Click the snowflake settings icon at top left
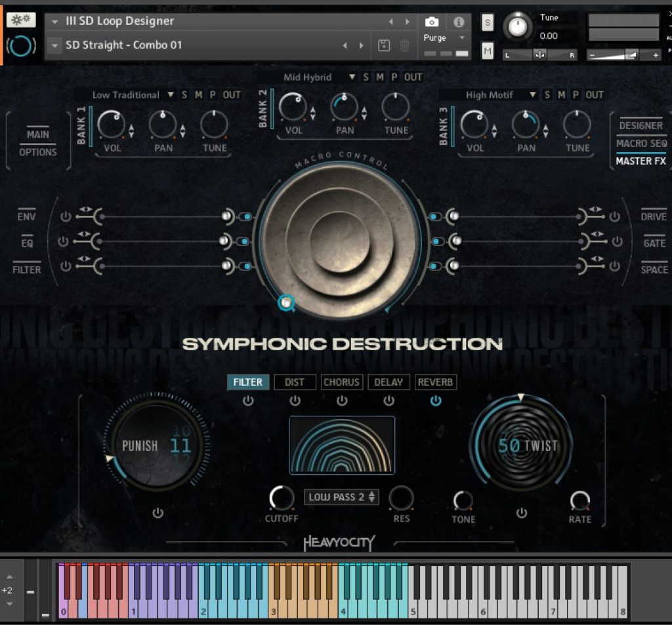This screenshot has height=625, width=672. (21, 20)
